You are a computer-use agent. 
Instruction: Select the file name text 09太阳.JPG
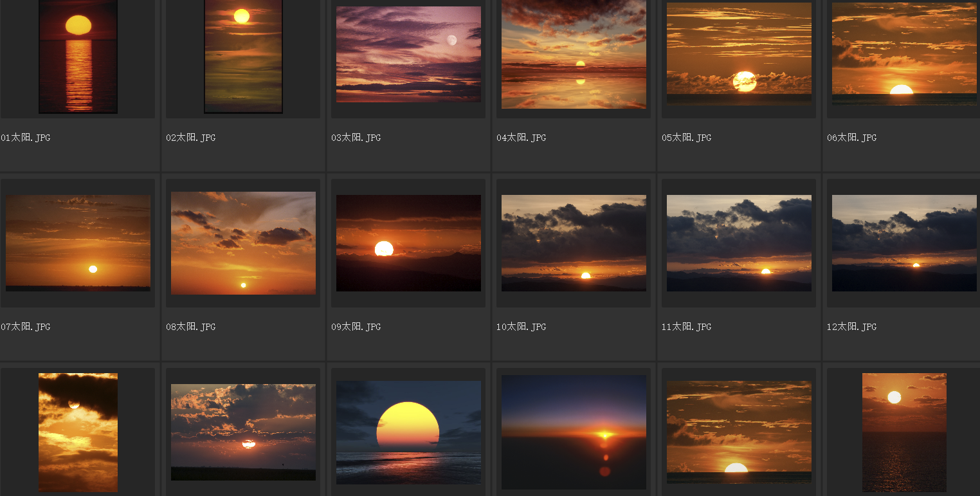click(356, 327)
